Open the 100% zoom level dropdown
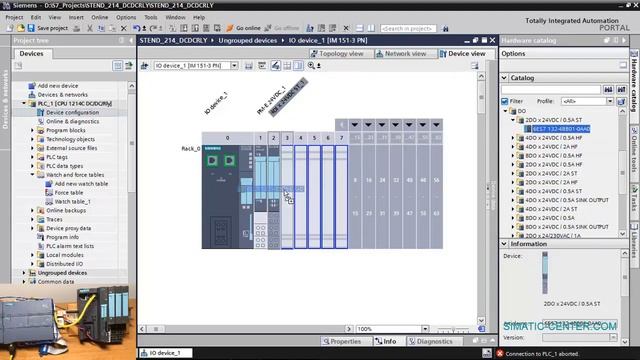Screen dimensions: 640x360 point(425,329)
